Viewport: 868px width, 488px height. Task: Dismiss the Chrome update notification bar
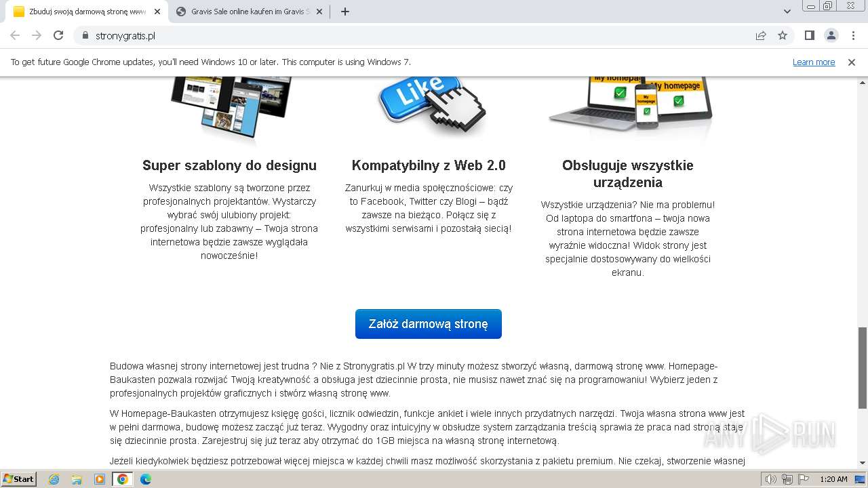(x=852, y=62)
